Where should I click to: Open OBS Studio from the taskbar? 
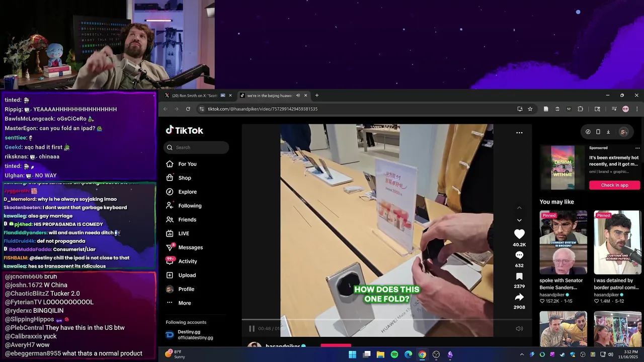tap(436, 354)
